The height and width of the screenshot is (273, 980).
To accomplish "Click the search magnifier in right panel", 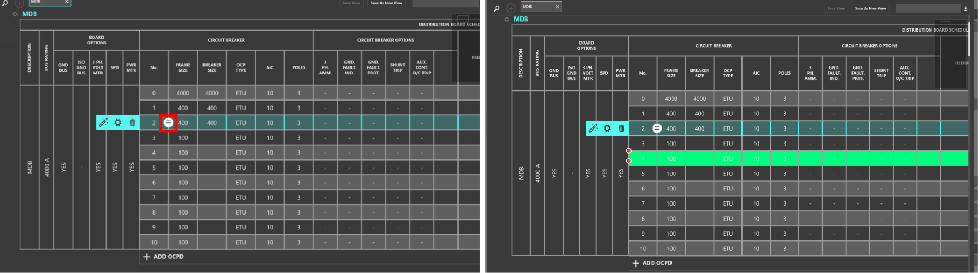I will 497,8.
